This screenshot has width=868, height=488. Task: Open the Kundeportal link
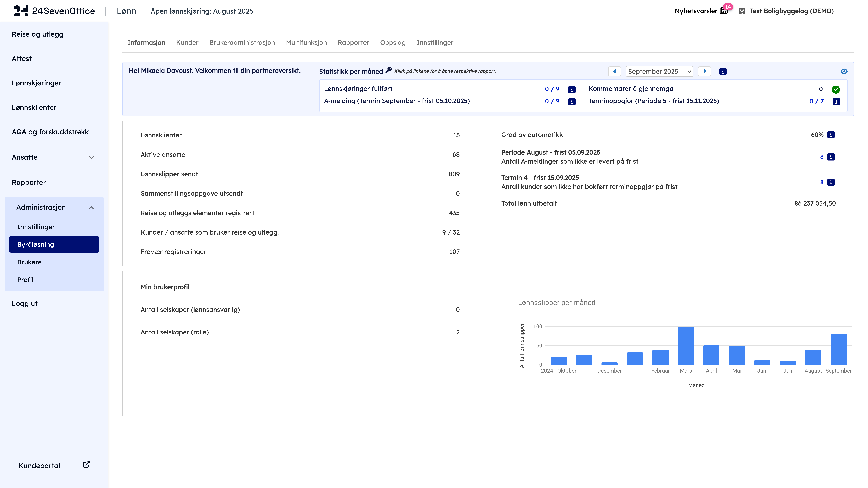(39, 466)
